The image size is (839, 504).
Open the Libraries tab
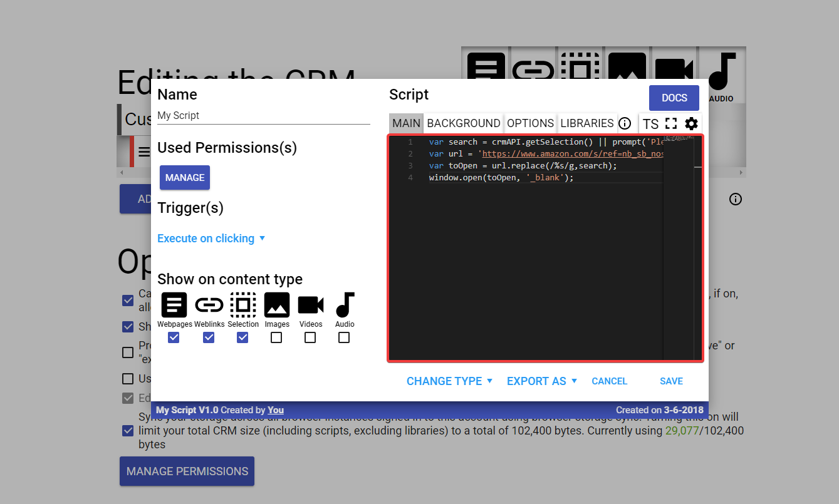tap(586, 123)
